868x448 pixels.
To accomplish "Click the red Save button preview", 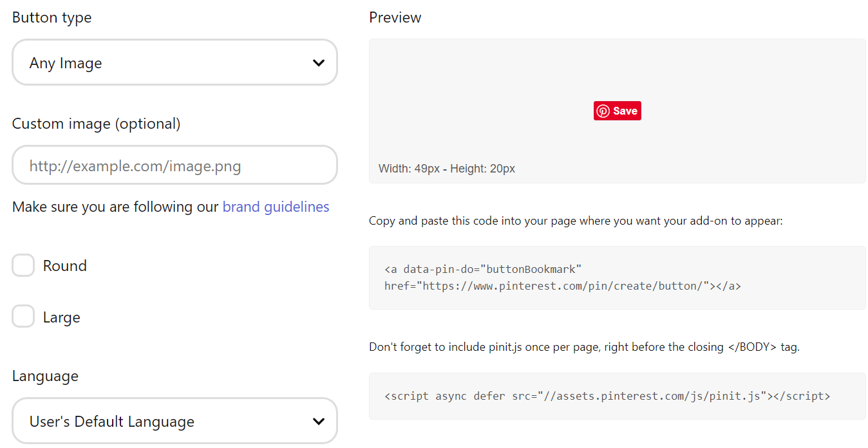I will 618,110.
